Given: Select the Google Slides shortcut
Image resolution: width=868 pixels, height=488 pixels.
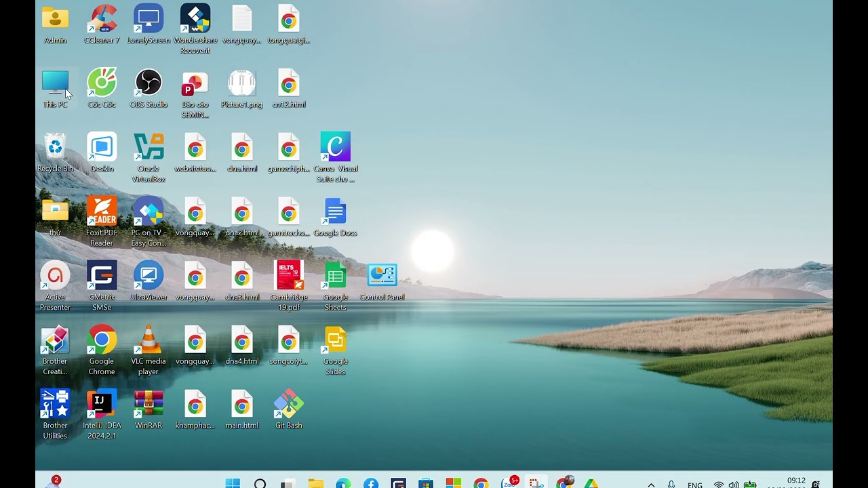Looking at the screenshot, I should [336, 350].
